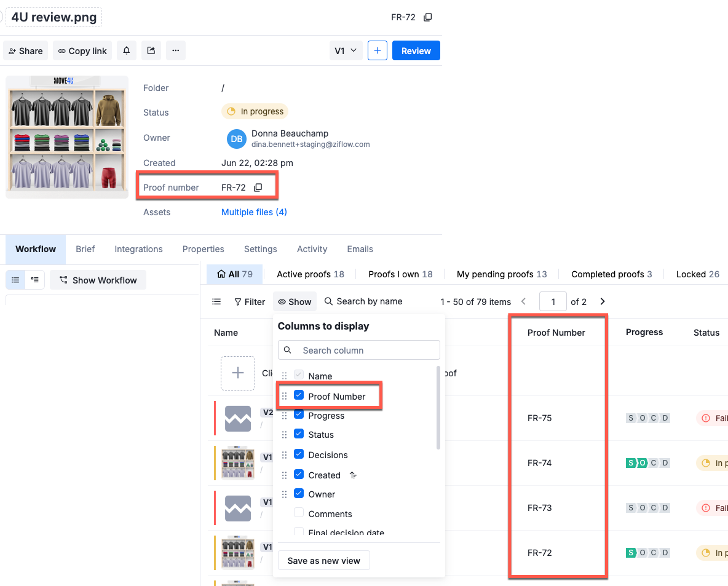
Task: Switch to detailed list view icon
Action: click(35, 280)
